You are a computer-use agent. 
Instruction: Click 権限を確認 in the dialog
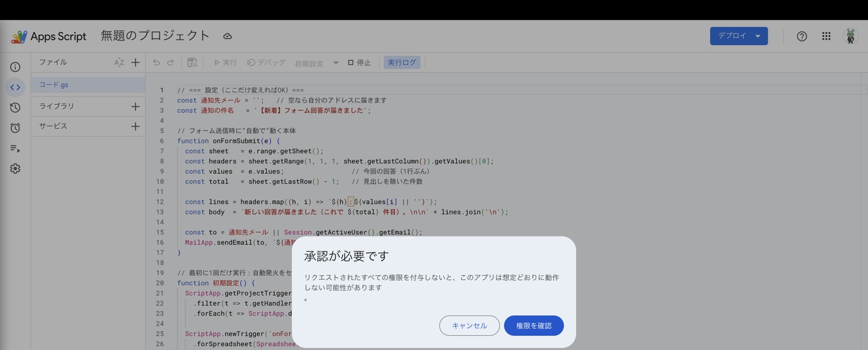[534, 326]
